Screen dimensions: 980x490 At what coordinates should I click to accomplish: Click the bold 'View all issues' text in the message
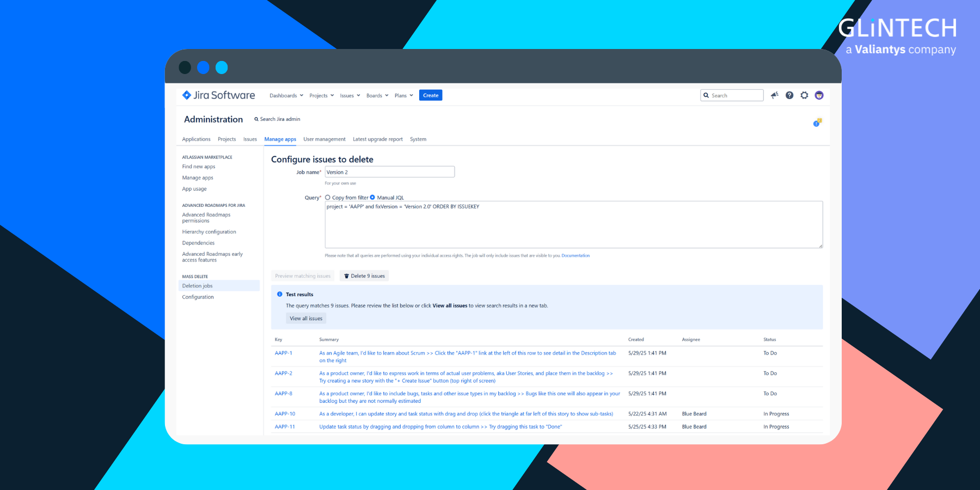pyautogui.click(x=450, y=306)
